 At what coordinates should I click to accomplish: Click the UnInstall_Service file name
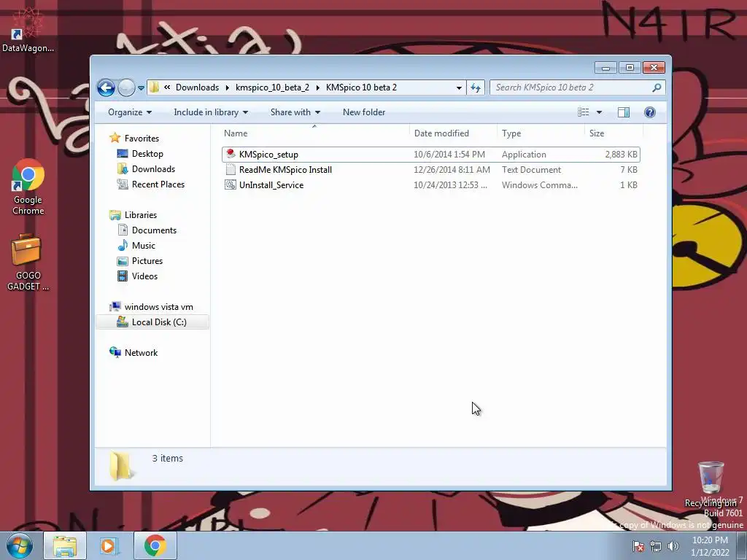pyautogui.click(x=271, y=184)
